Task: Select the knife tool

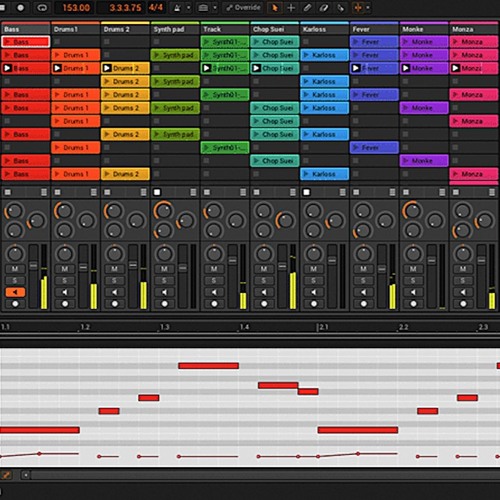Action: [340, 7]
